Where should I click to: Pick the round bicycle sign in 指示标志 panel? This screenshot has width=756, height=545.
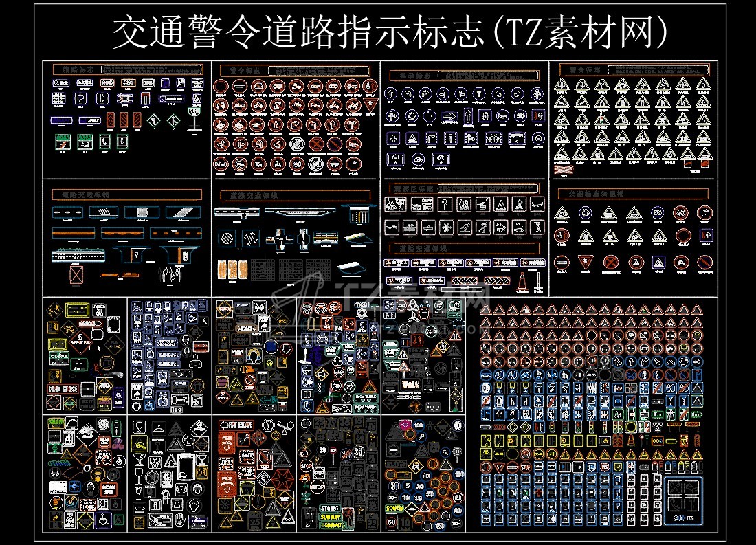[x=418, y=158]
